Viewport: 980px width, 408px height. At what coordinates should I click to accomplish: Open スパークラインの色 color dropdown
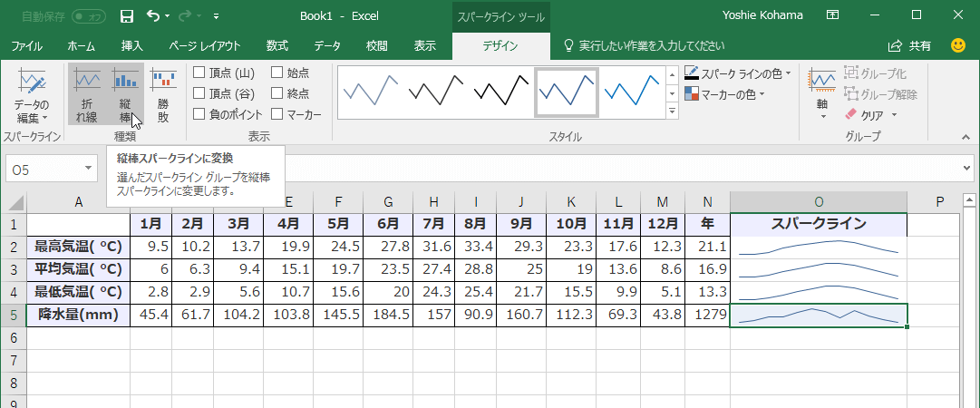pyautogui.click(x=739, y=73)
